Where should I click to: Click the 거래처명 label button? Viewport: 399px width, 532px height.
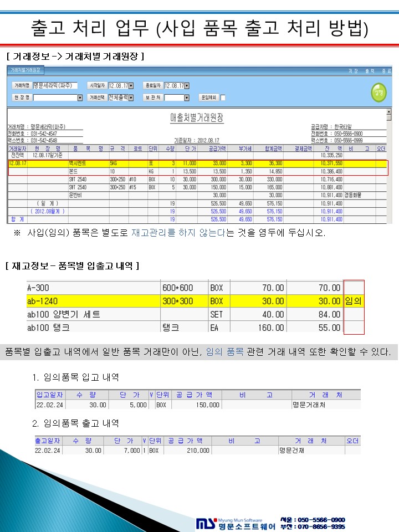(x=22, y=85)
